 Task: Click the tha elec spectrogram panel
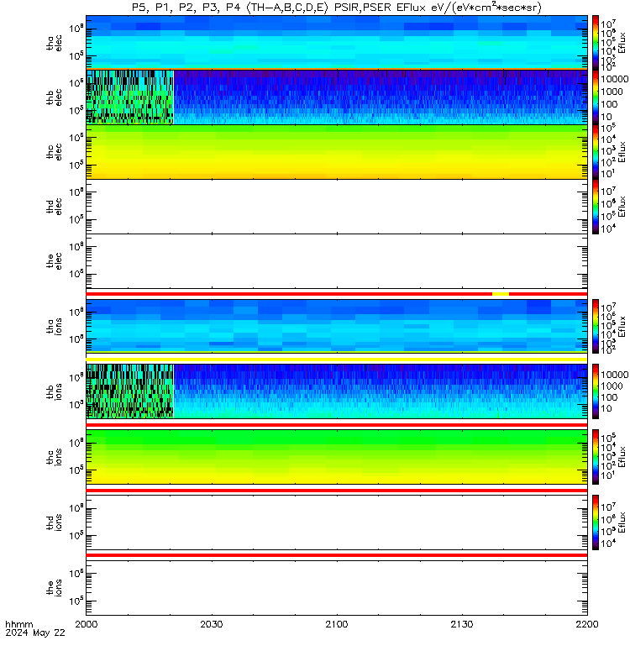pyautogui.click(x=337, y=42)
